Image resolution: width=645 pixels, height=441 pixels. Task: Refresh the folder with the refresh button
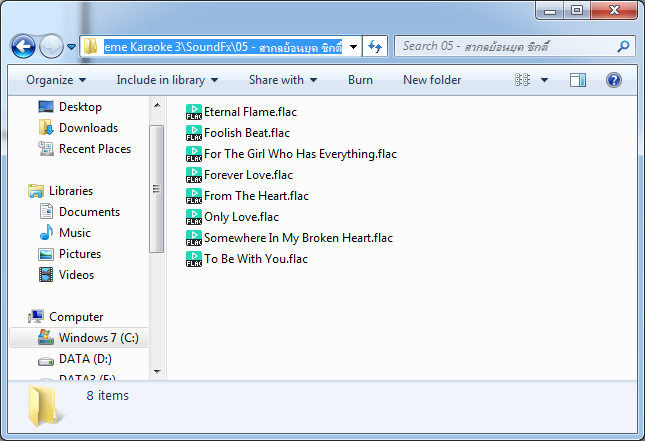coord(375,46)
